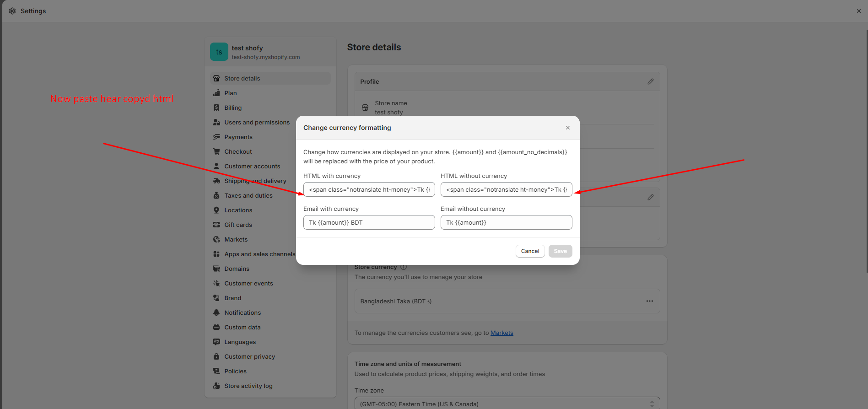Screen dimensions: 868x409
Task: Click Time zone and units heading
Action: [x=408, y=364]
